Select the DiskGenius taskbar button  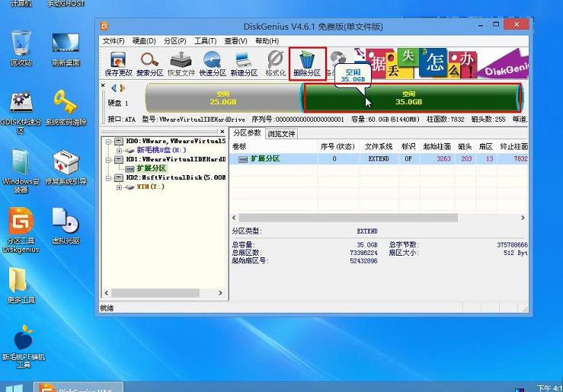[78, 387]
